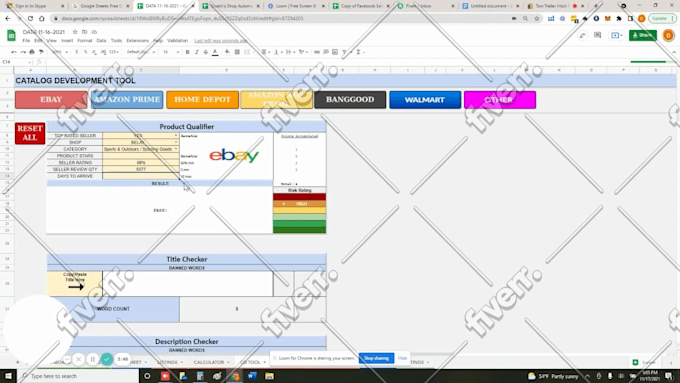Image resolution: width=680 pixels, height=383 pixels.
Task: Click the magenta OTHER button
Action: click(500, 100)
